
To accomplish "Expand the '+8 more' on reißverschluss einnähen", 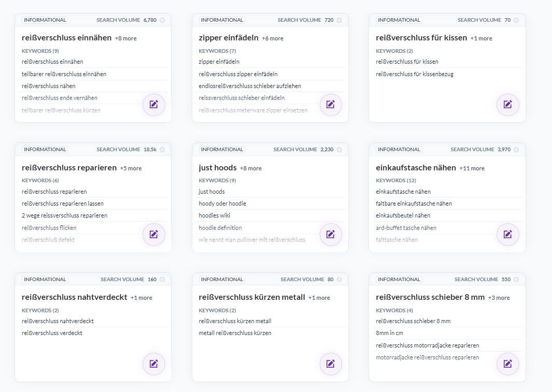I will tap(126, 38).
